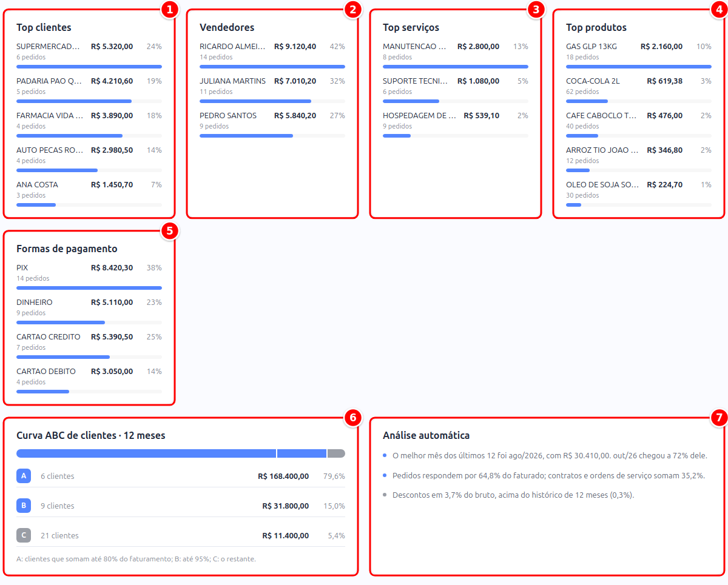Click the GAS GLP 13KG product name

pos(591,47)
